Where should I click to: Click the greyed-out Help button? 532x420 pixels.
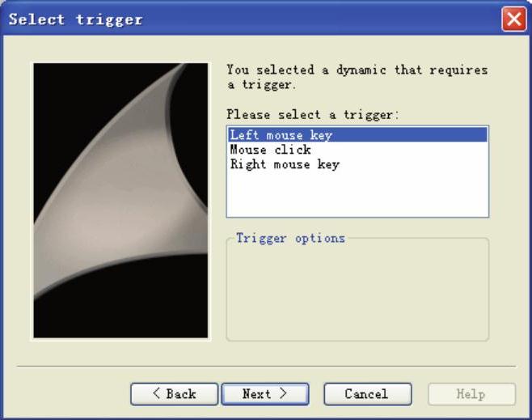click(x=471, y=394)
